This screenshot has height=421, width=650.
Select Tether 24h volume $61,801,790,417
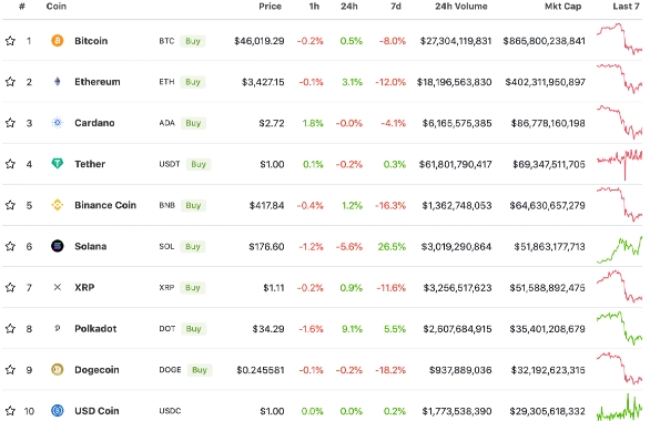pos(455,164)
